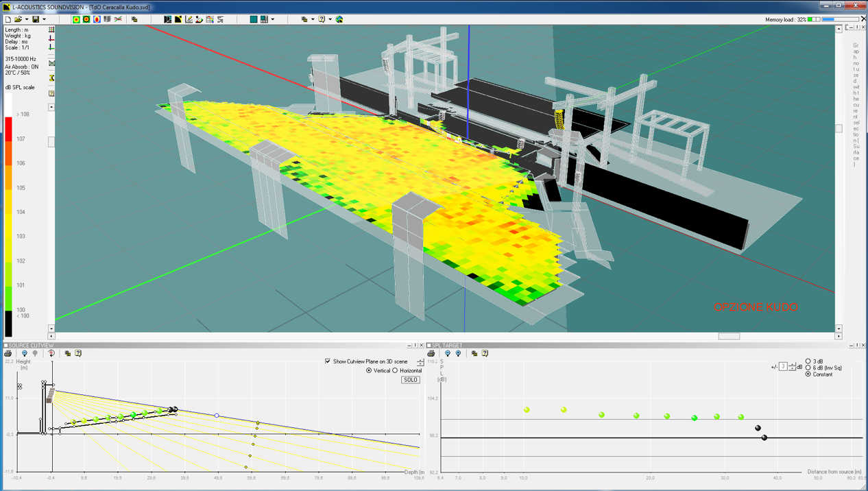This screenshot has height=491, width=868.
Task: Click the first blue pin in SPL Target
Action: pyautogui.click(x=448, y=353)
